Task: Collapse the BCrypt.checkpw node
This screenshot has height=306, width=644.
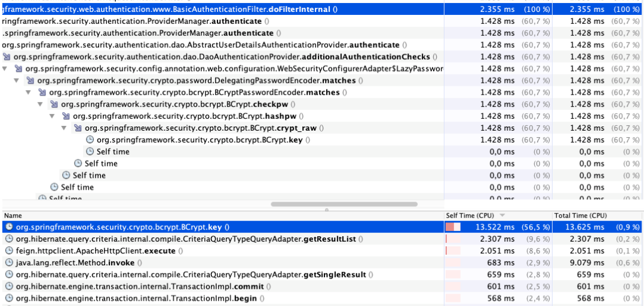Action: click(x=40, y=104)
